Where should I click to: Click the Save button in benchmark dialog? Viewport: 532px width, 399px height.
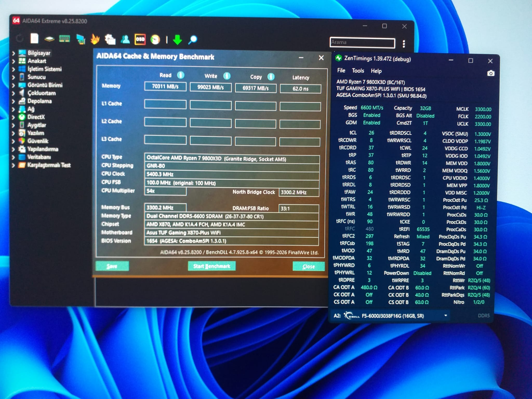point(112,266)
